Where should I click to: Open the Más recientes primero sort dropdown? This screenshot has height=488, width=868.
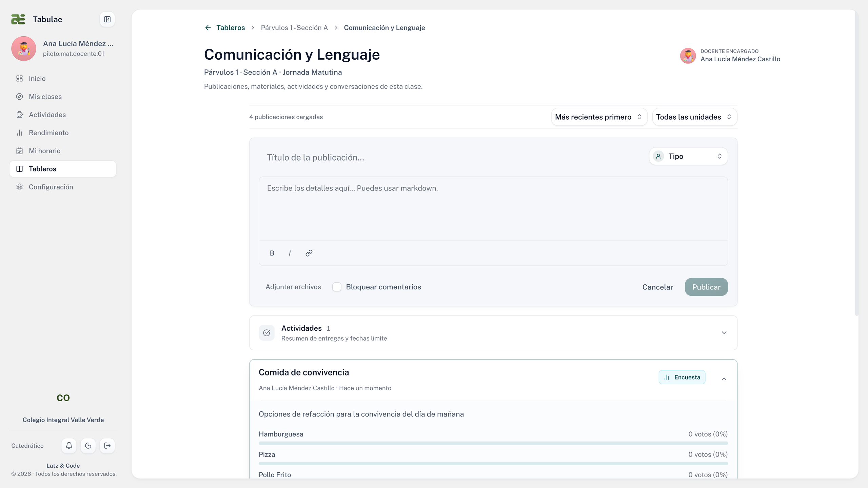(599, 117)
